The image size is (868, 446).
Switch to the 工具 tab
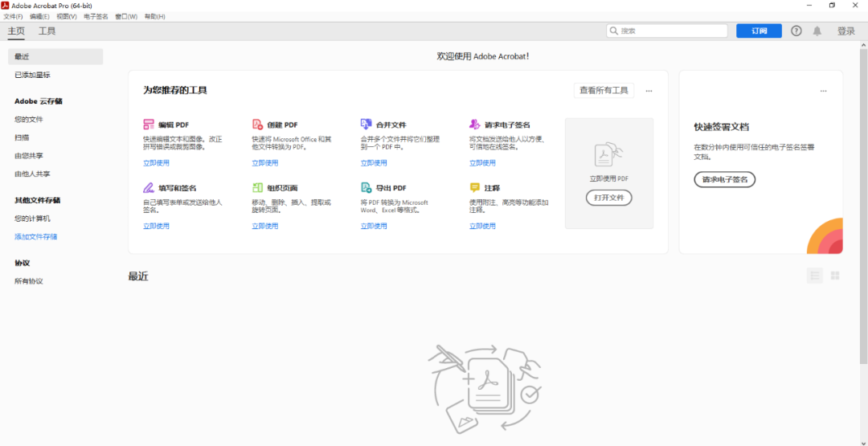[47, 31]
